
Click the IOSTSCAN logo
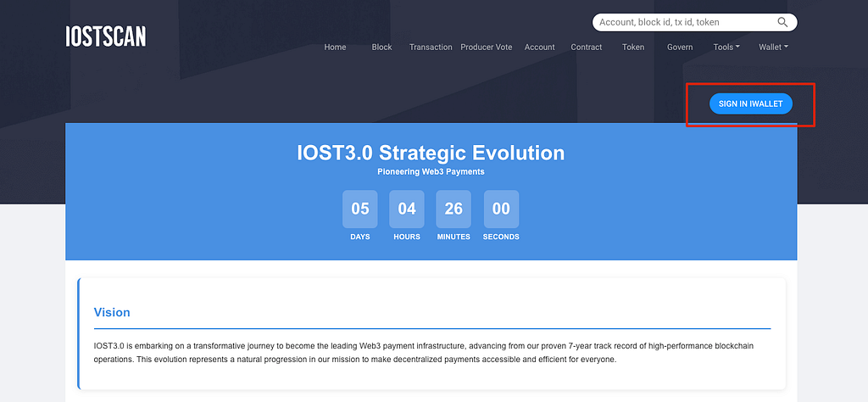(106, 36)
